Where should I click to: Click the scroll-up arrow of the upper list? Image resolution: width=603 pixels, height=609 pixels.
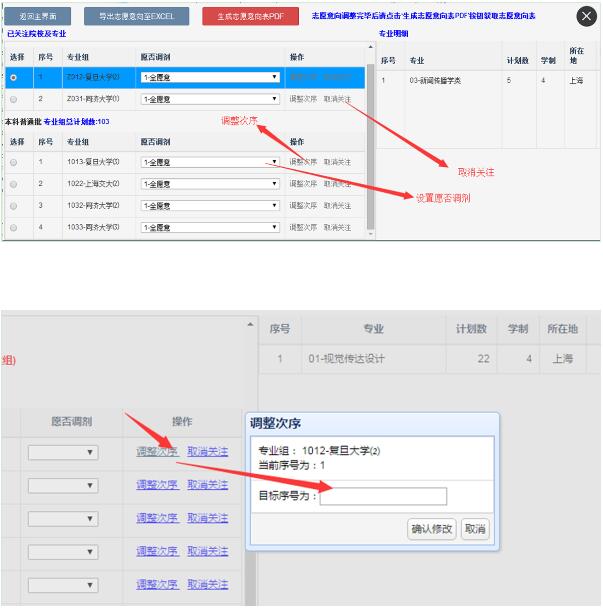(370, 47)
